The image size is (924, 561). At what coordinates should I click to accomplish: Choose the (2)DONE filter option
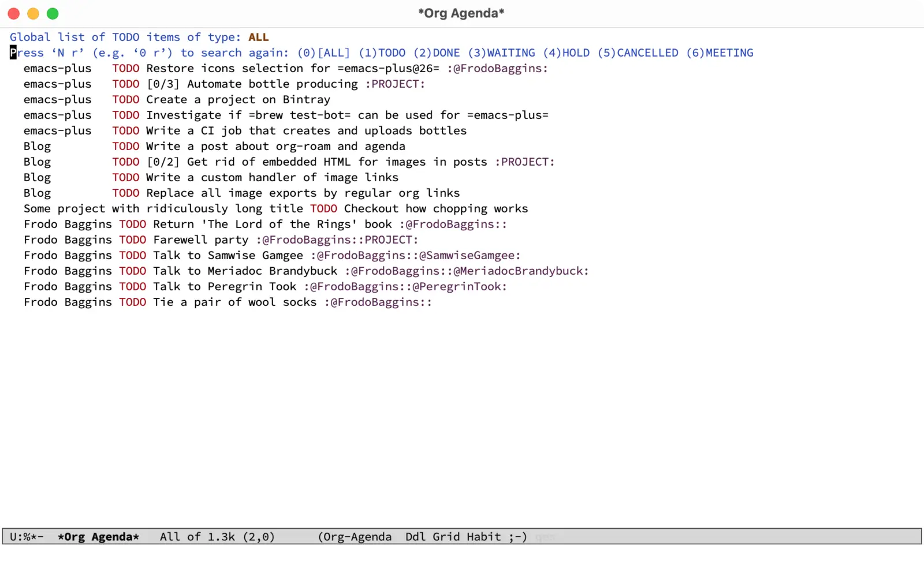pyautogui.click(x=437, y=53)
